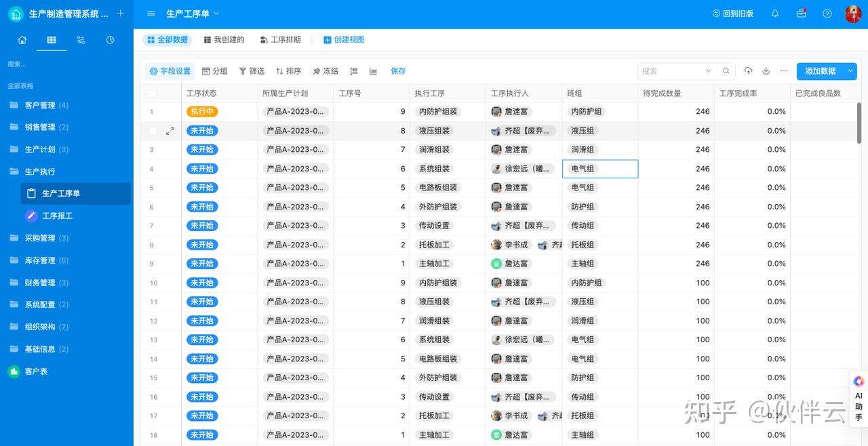This screenshot has width=868, height=446.
Task: Open the 添加数据 button dropdown arrow
Action: point(850,70)
